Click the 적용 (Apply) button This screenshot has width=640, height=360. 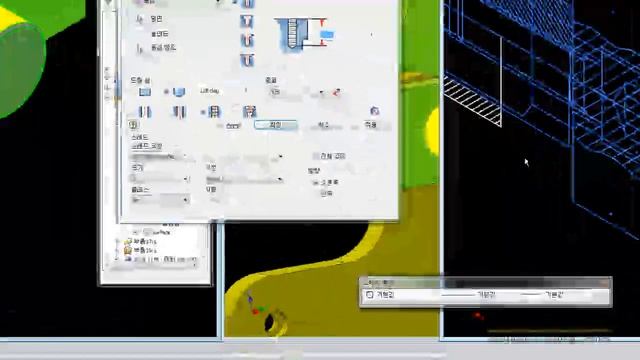pos(371,125)
